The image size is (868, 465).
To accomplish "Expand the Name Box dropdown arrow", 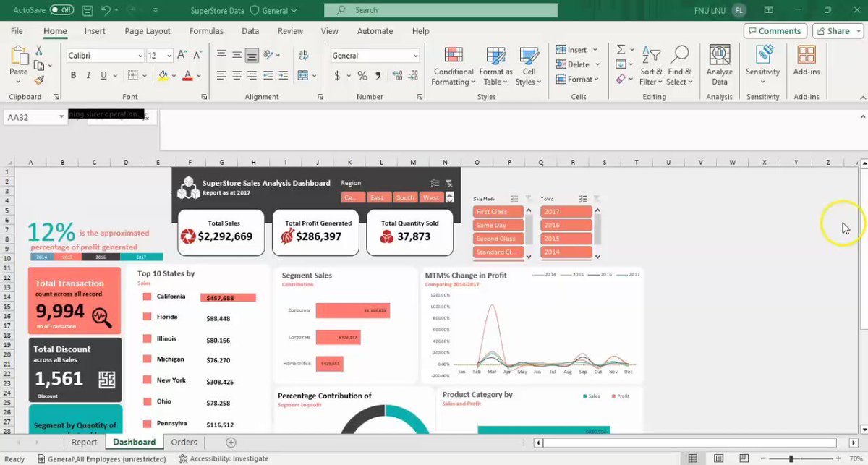I will tap(61, 117).
